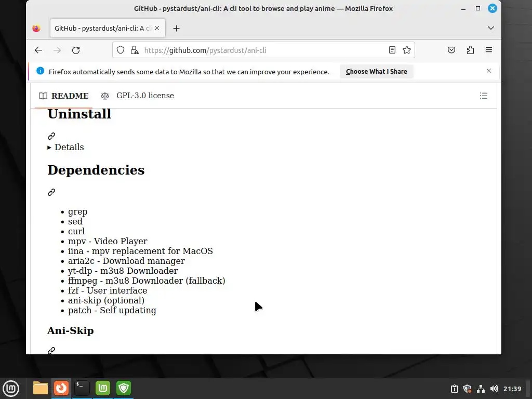List all tabs dropdown arrow
Screen dimensions: 532x399
(x=490, y=28)
